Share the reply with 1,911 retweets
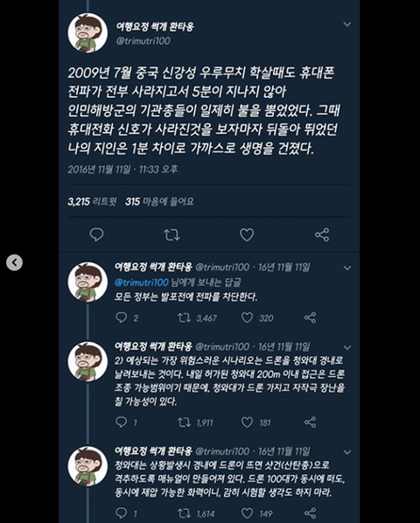 tap(311, 422)
